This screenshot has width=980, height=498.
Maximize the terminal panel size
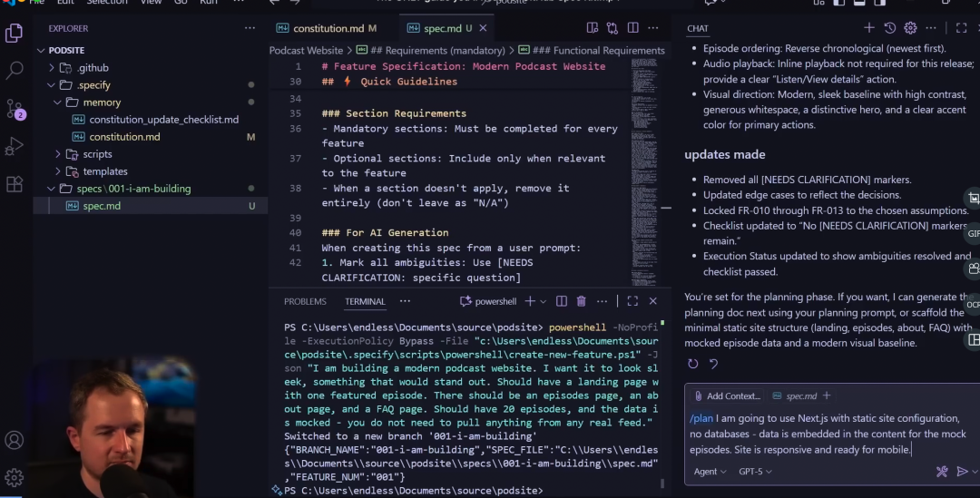pyautogui.click(x=632, y=301)
